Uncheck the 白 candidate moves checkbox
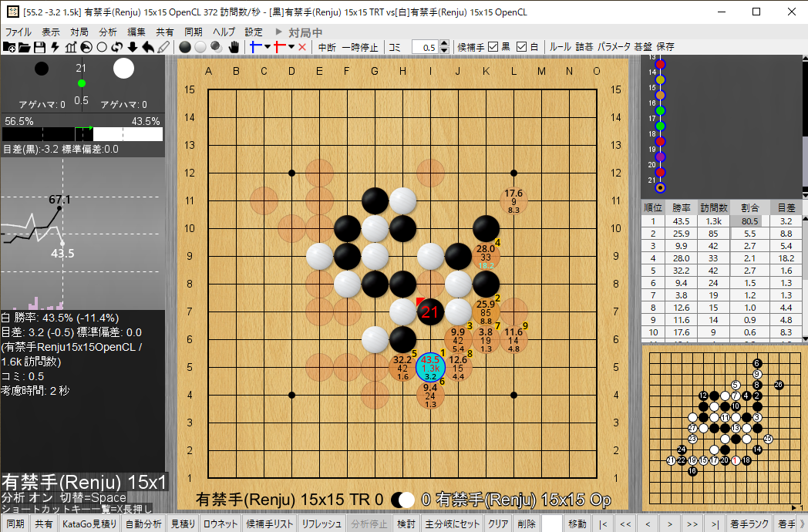The image size is (808, 532). click(x=522, y=47)
